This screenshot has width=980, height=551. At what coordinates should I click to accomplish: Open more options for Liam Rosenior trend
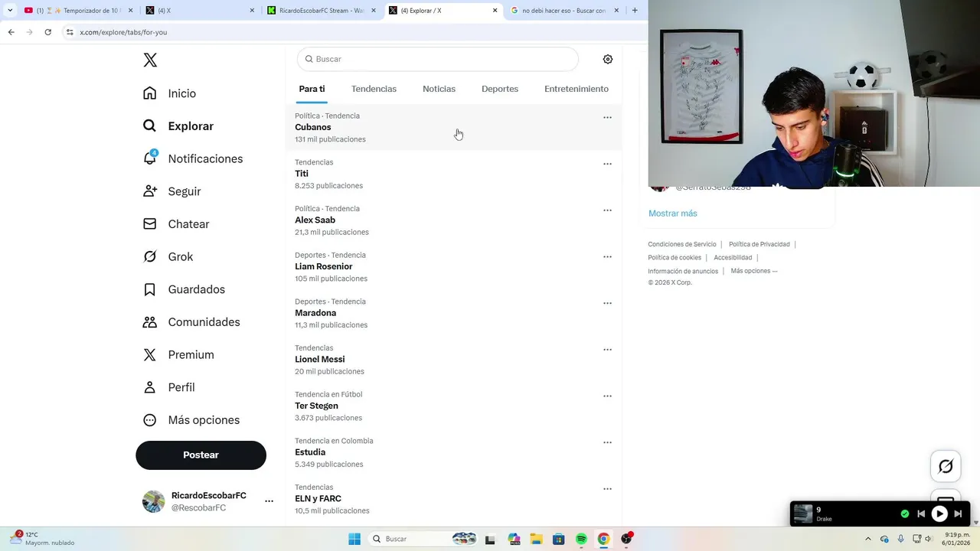coord(607,256)
